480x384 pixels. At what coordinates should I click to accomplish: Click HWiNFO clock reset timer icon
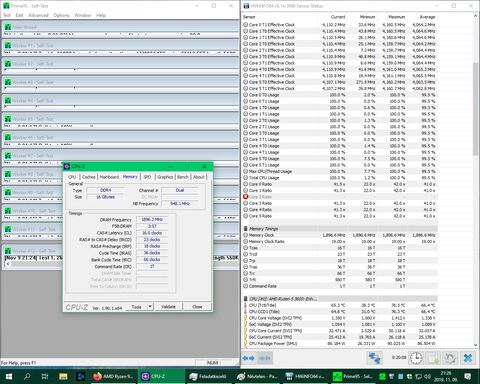[416, 358]
